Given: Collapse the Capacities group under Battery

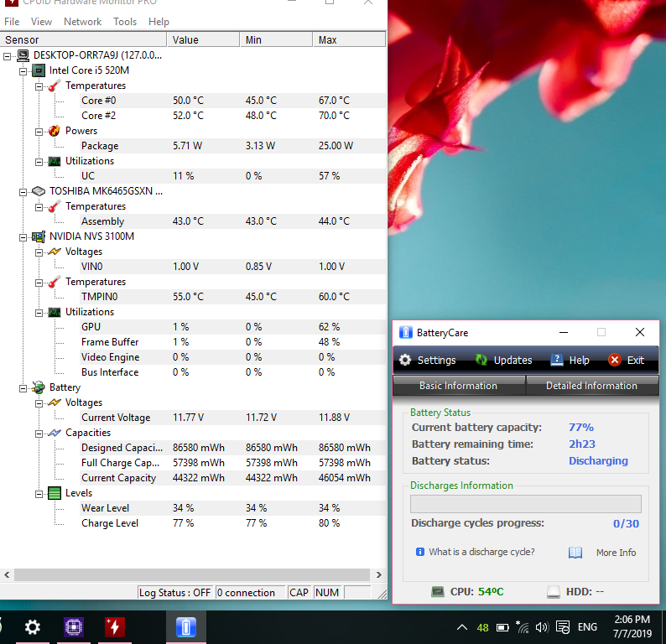Looking at the screenshot, I should pos(39,433).
